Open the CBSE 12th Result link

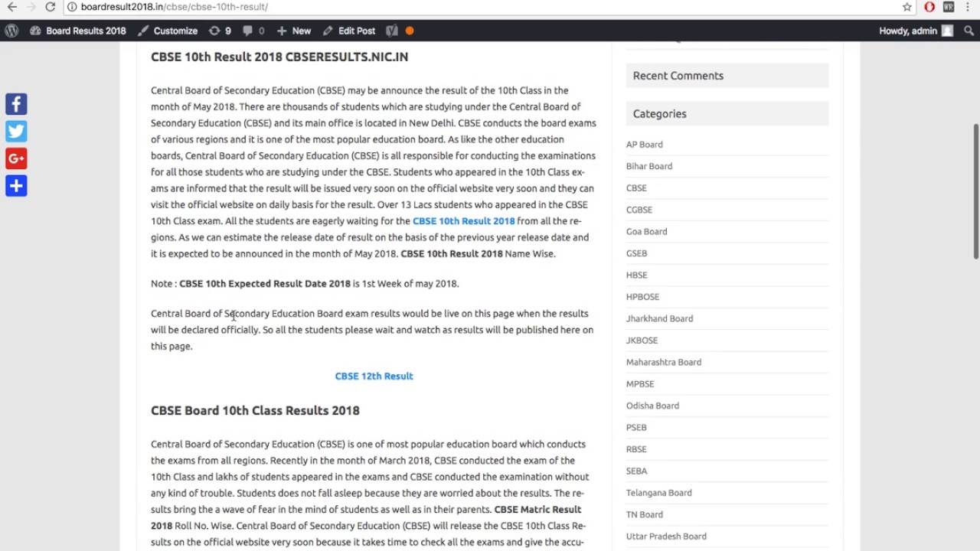pos(374,376)
